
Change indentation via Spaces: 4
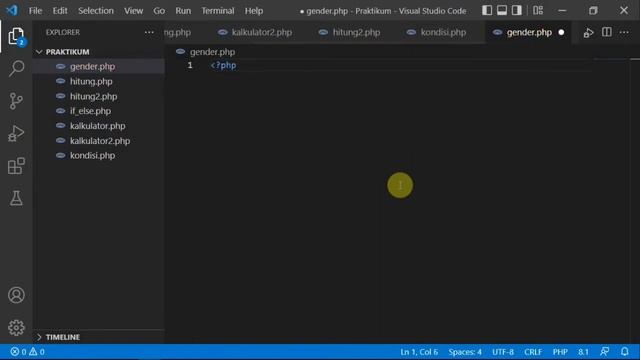point(465,351)
